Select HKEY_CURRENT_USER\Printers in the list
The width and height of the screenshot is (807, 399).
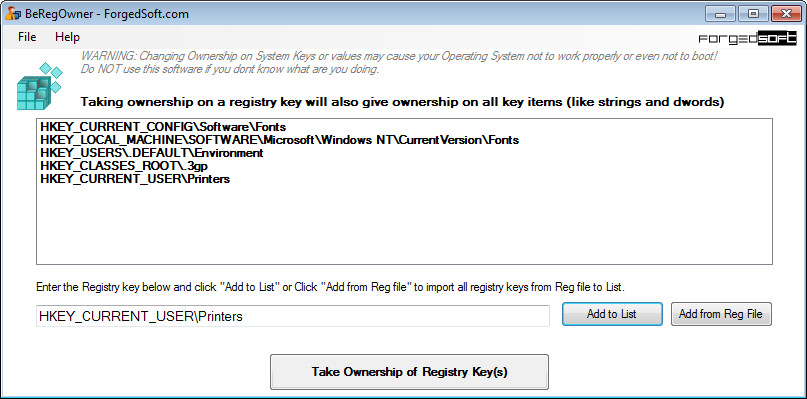[x=135, y=180]
